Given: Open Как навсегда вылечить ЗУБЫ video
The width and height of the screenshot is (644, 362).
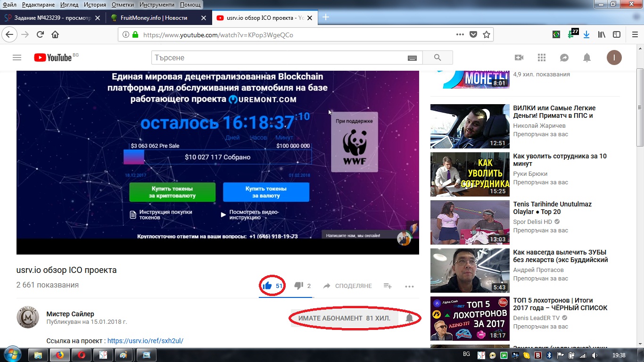Looking at the screenshot, I should [560, 256].
